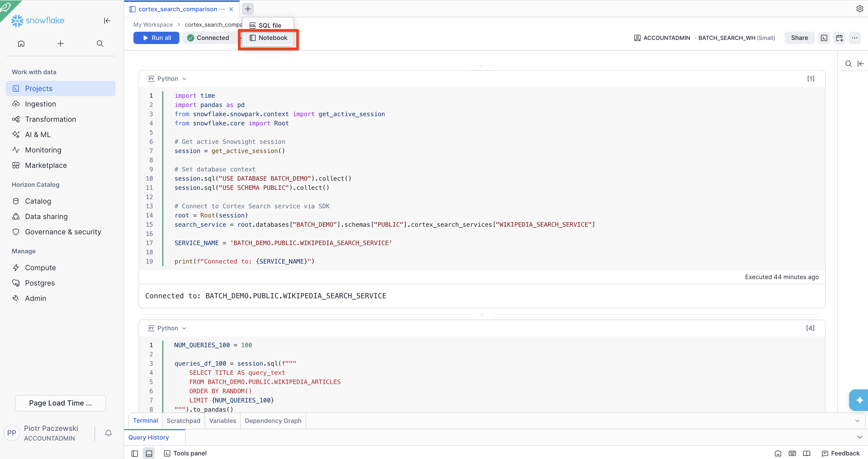Click the notifications bell icon
This screenshot has height=459, width=868.
[x=108, y=433]
